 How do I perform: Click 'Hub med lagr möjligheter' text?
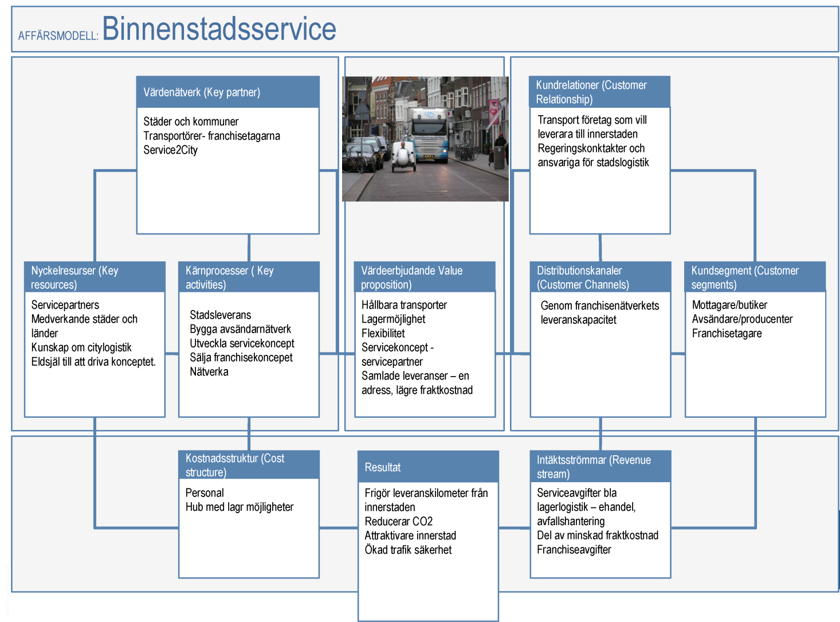tap(239, 507)
